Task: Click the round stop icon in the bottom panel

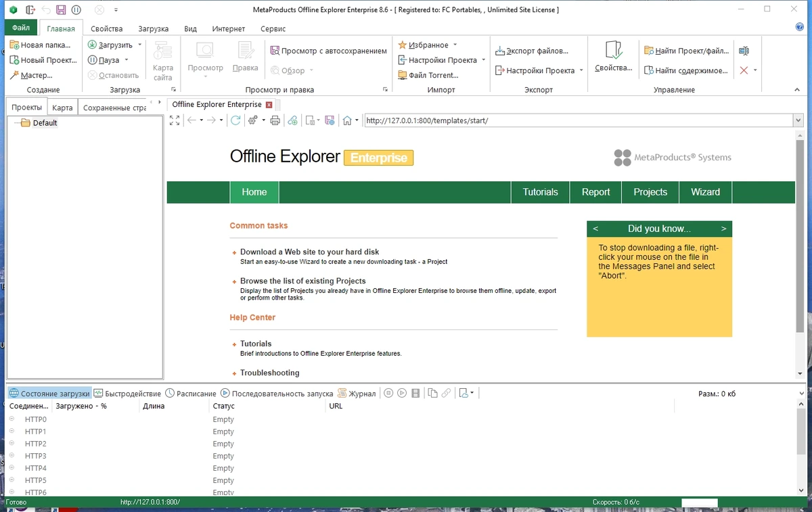Action: [388, 393]
